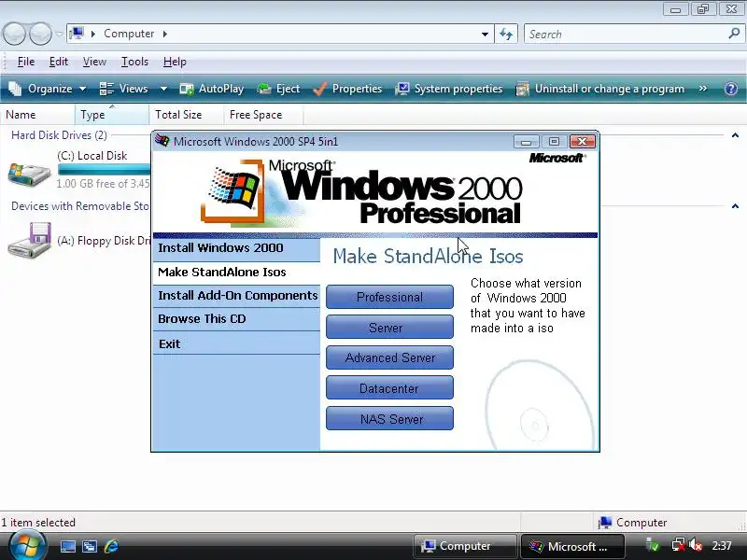Select the (C:) Local Disk drive icon

coord(29,174)
